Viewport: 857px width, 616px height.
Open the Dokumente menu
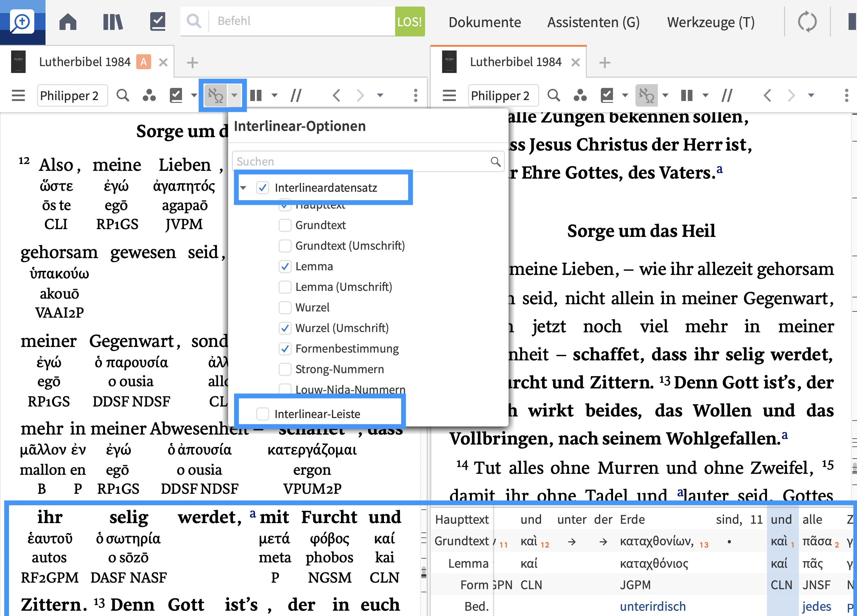click(x=485, y=22)
